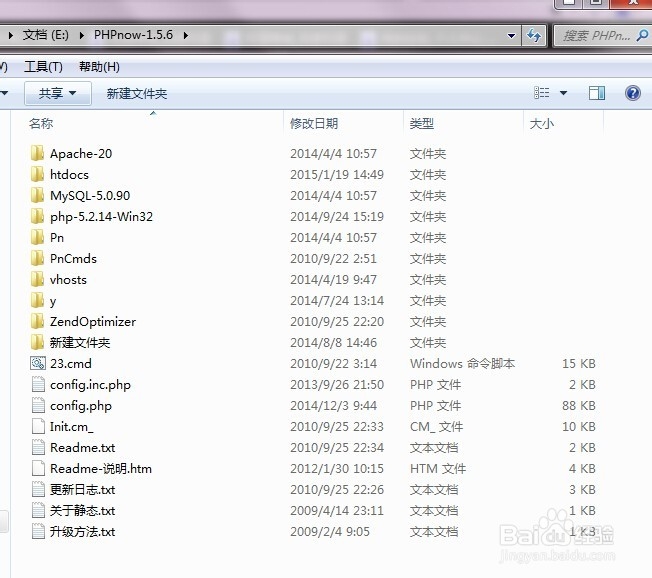Click the 新建文件夹 toolbar button
Viewport: 652px width, 578px height.
137,94
